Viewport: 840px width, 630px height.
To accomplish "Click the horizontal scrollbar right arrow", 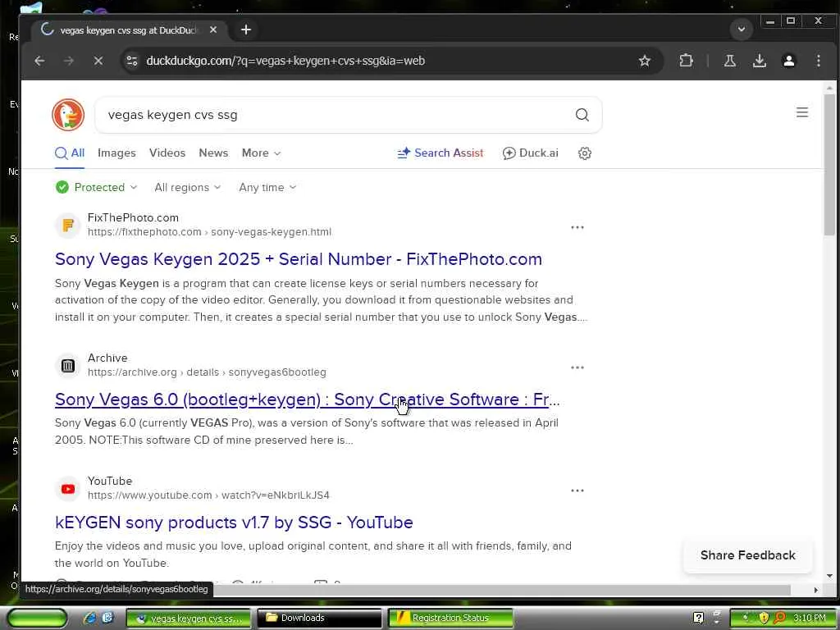I will point(816,590).
